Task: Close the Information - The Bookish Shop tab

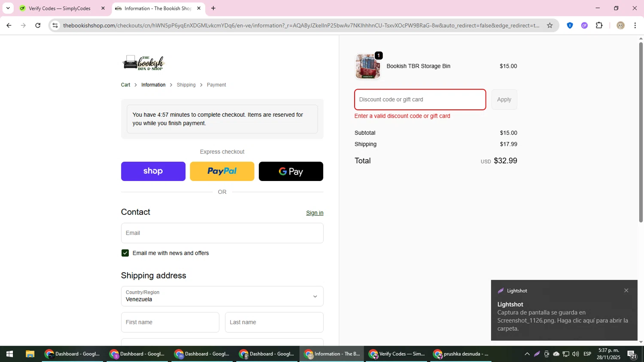Action: 199,8
